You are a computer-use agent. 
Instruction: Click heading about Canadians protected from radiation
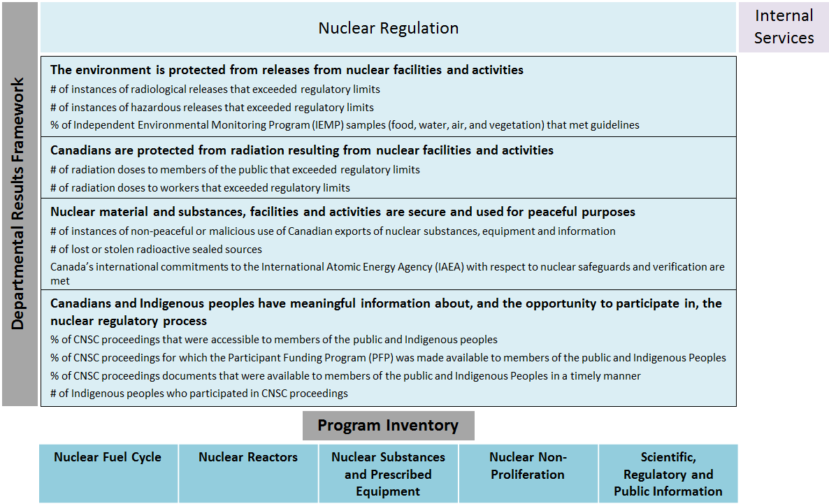tap(302, 150)
